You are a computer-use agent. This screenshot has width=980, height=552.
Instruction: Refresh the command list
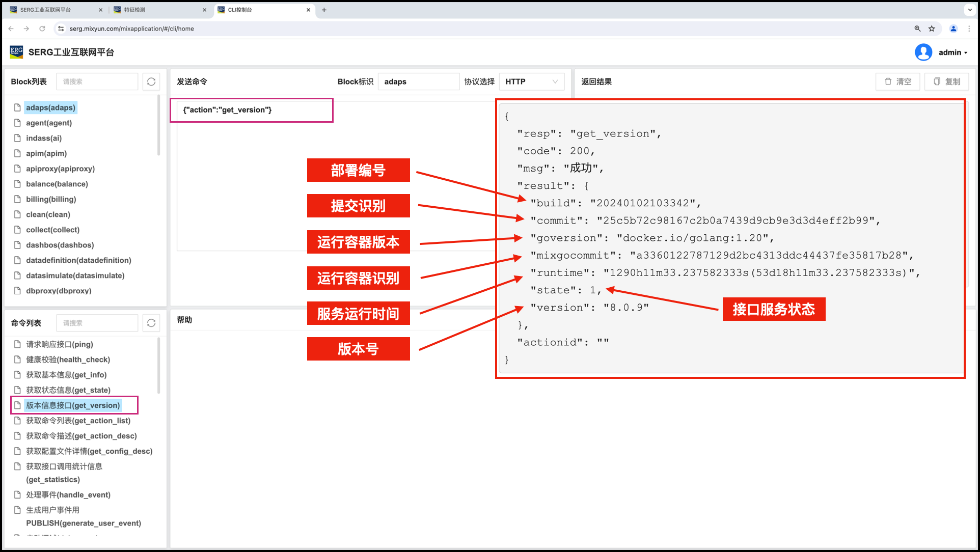coord(151,323)
